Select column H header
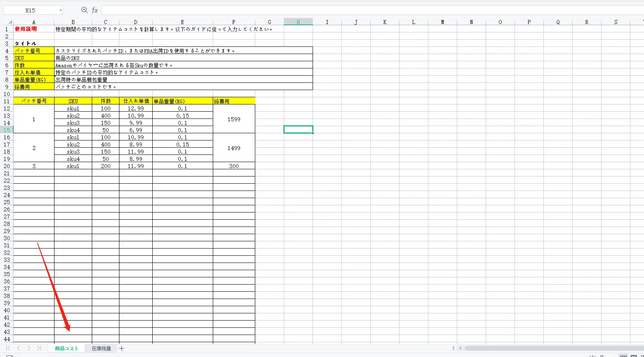 pos(298,22)
